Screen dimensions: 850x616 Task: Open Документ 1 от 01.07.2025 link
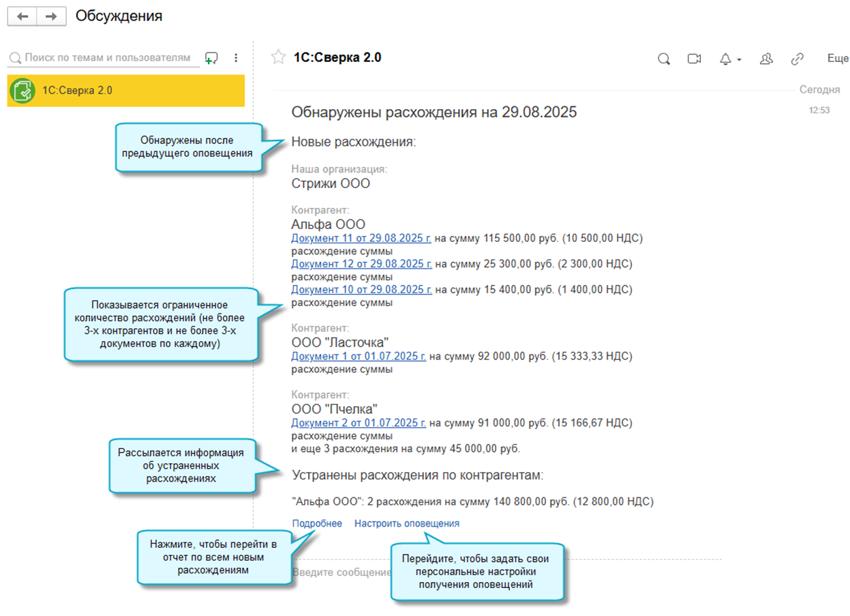[359, 356]
